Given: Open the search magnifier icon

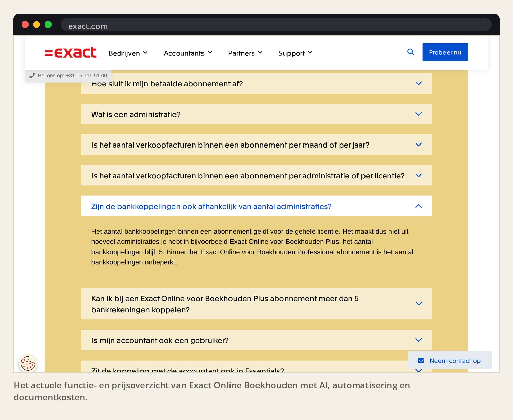Looking at the screenshot, I should [x=410, y=52].
